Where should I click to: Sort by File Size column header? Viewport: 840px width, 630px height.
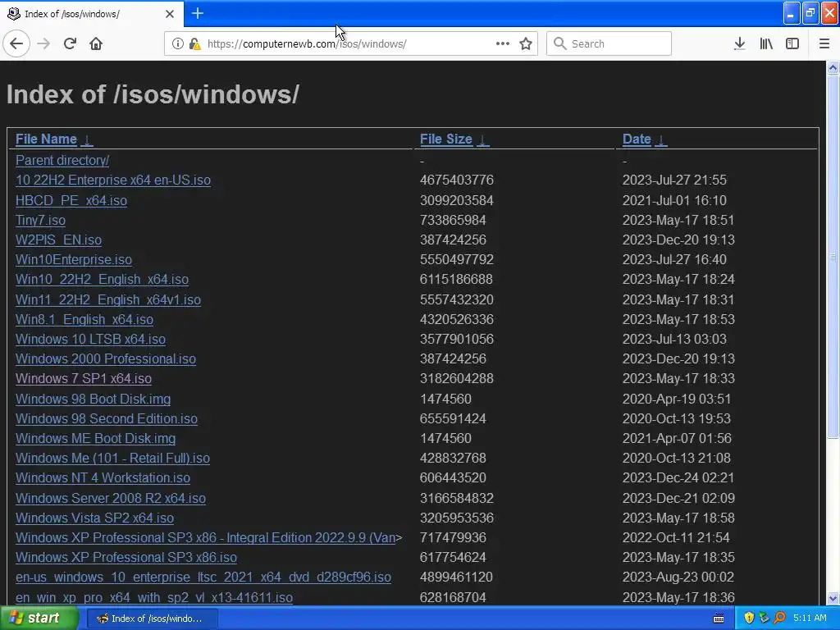(445, 139)
